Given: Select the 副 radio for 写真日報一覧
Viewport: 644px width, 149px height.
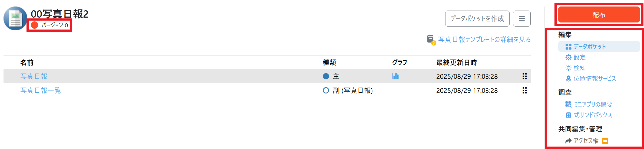Looking at the screenshot, I should coord(326,90).
